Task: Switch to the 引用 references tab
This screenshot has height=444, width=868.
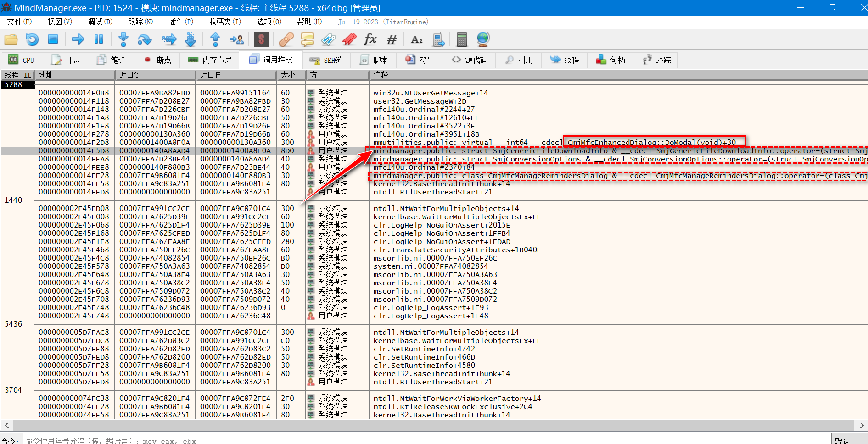Action: click(x=519, y=60)
